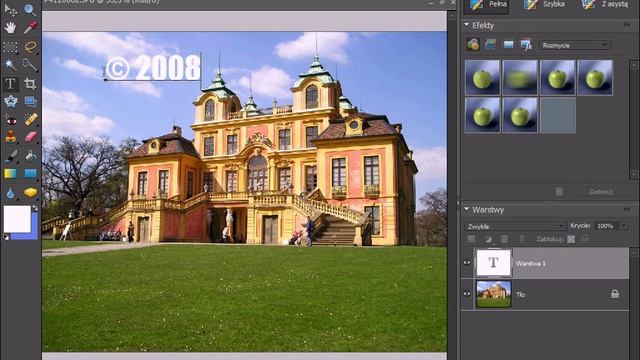The height and width of the screenshot is (360, 640).
Task: Select the Zoom magnifier tool
Action: coord(30,9)
